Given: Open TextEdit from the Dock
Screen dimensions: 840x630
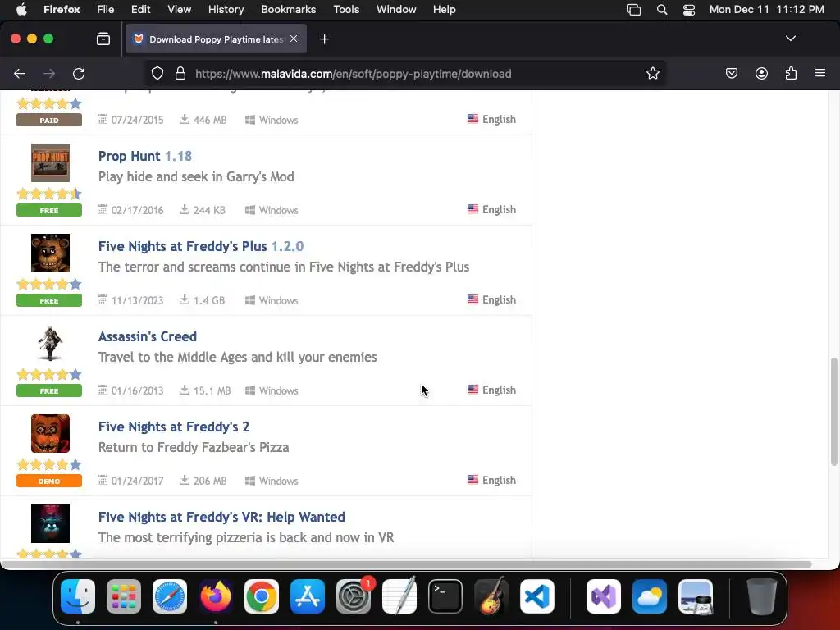Looking at the screenshot, I should (399, 596).
